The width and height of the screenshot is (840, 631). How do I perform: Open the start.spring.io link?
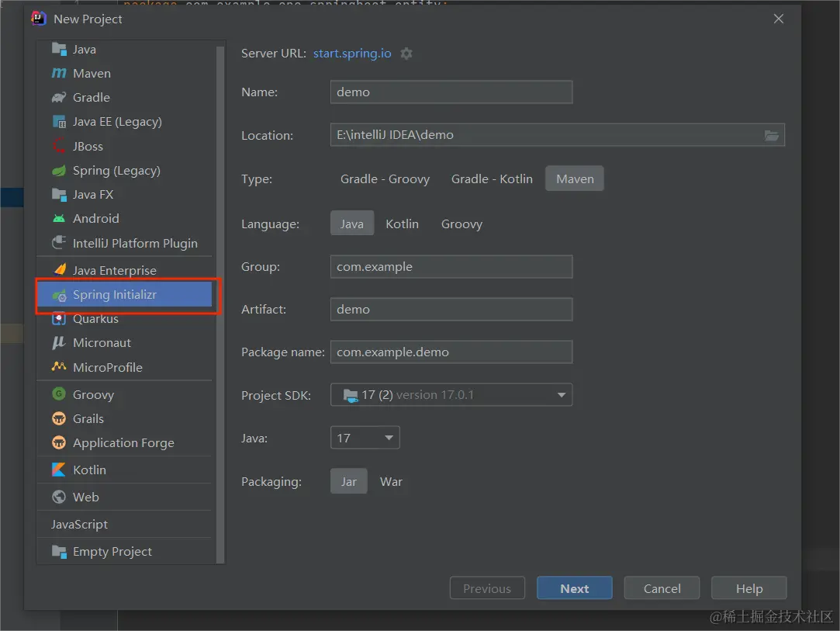pyautogui.click(x=352, y=54)
